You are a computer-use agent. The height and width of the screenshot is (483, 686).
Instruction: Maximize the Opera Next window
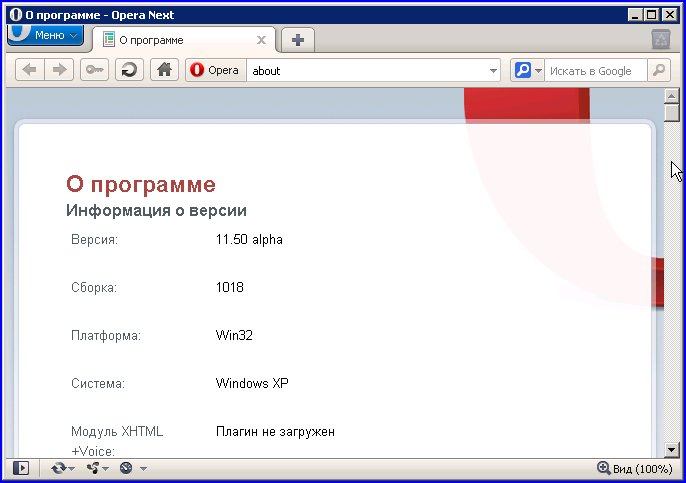651,15
